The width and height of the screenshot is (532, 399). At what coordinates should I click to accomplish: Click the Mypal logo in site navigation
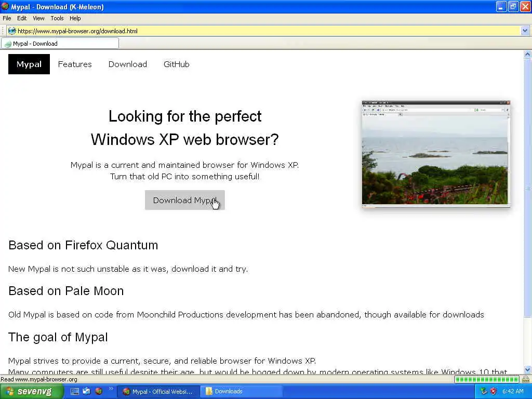tap(29, 64)
